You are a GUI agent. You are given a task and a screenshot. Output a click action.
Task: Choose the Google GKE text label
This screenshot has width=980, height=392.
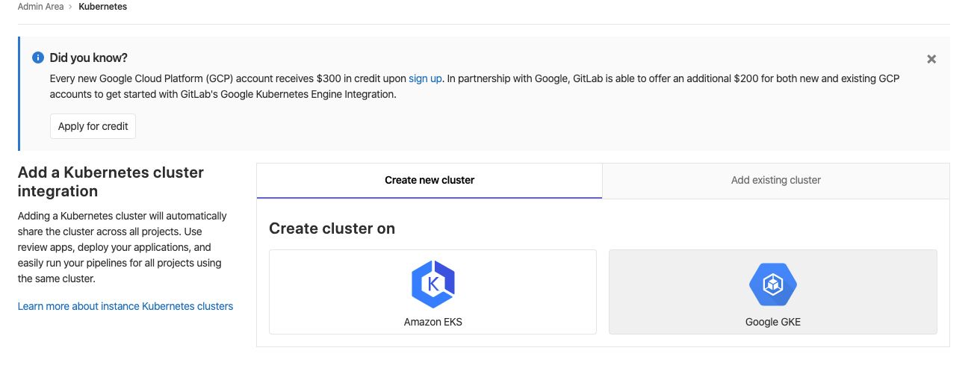pyautogui.click(x=772, y=323)
